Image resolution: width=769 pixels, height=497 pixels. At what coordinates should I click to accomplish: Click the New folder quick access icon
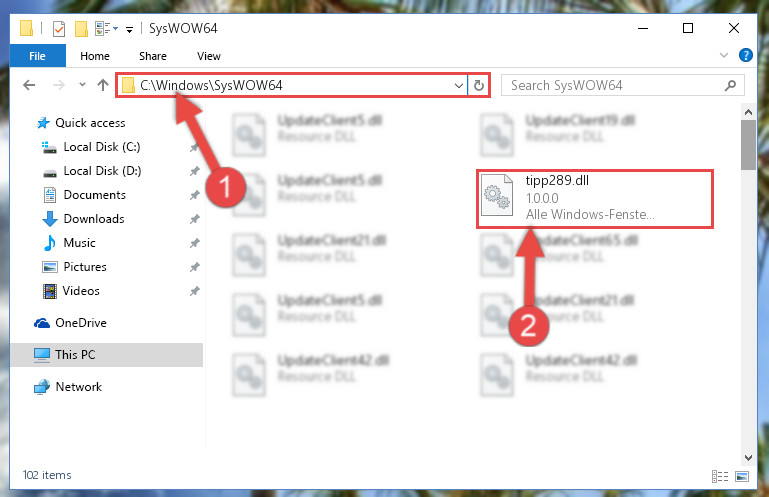[81, 29]
